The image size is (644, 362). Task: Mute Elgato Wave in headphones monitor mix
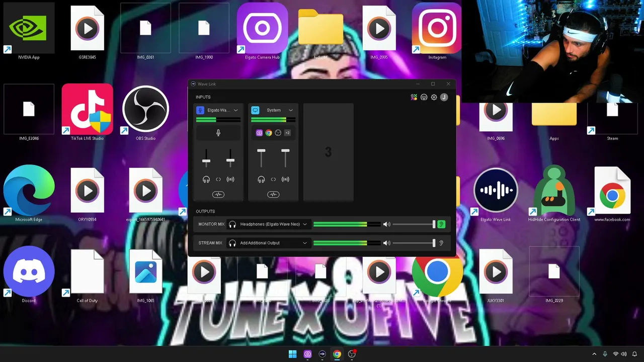tap(206, 179)
